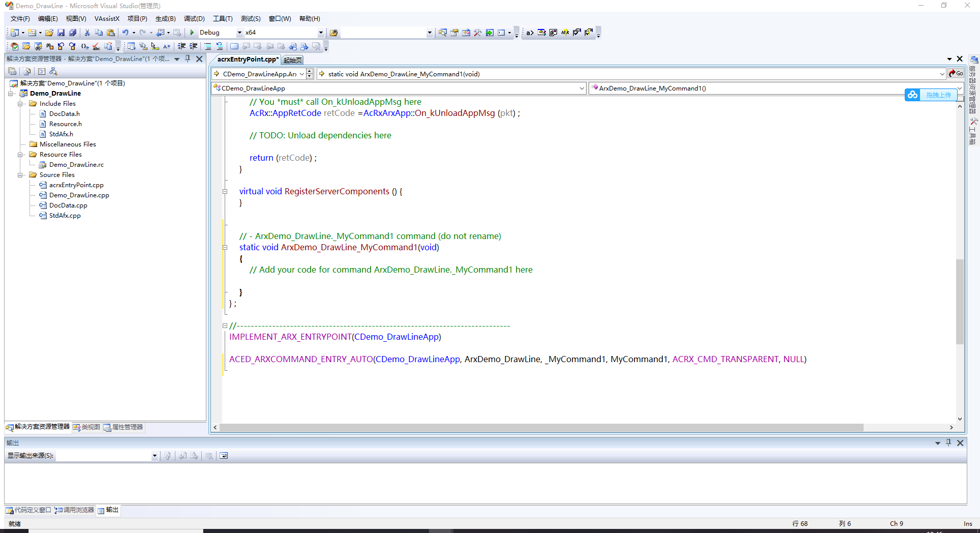The height and width of the screenshot is (533, 980).
Task: Click the New Project toolbar icon
Action: (x=15, y=33)
